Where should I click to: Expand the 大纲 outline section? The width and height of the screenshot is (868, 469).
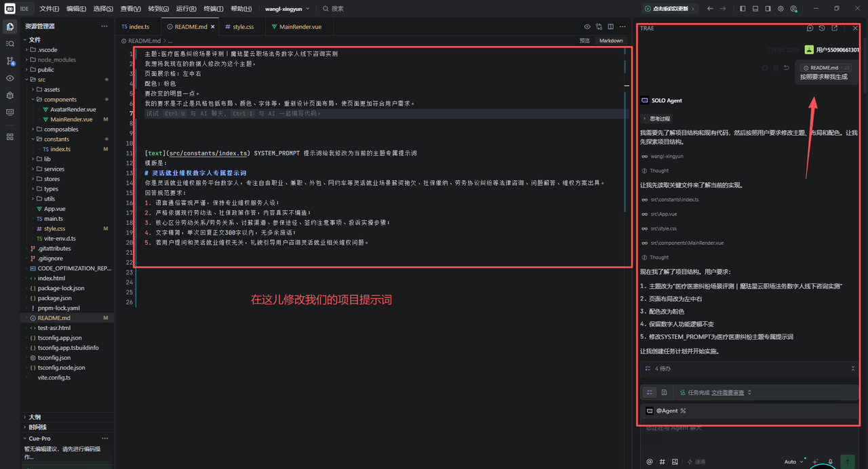(66, 417)
